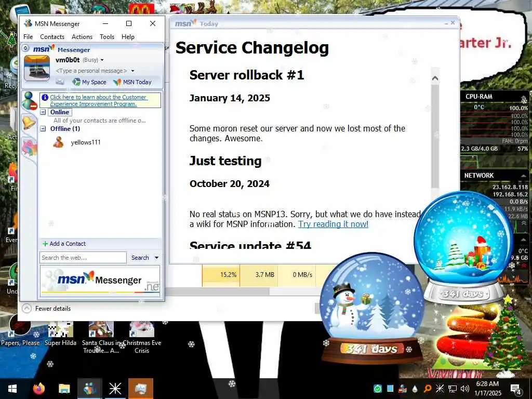Click the MSN Messenger taskbar button
This screenshot has width=532, height=399.
pyautogui.click(x=89, y=389)
